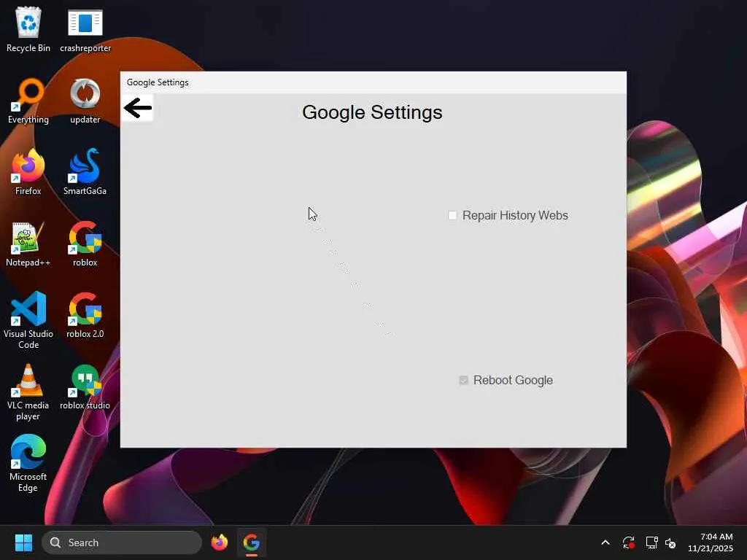Image resolution: width=747 pixels, height=560 pixels.
Task: Select the SmartGaGa desktop shortcut
Action: 85,172
